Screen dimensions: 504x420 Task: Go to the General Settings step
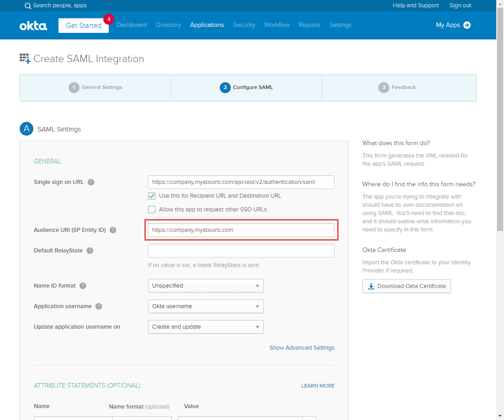click(x=95, y=87)
